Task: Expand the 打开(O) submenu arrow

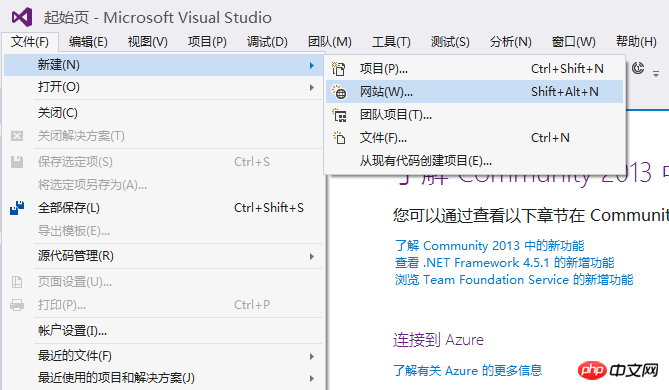Action: [x=312, y=87]
